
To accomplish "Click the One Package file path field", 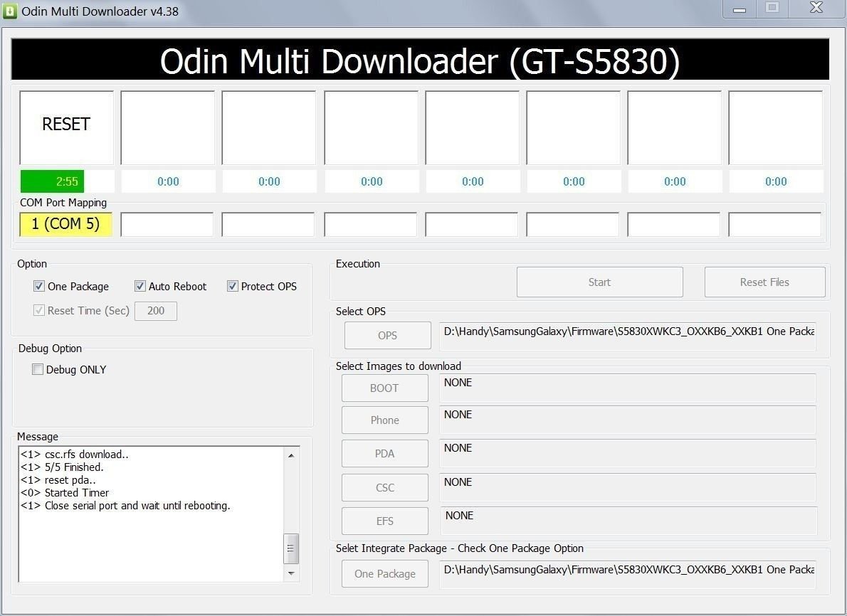I will click(628, 575).
